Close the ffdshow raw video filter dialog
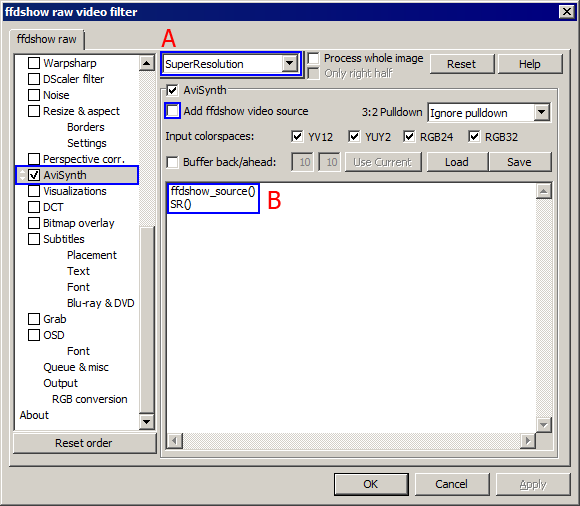The image size is (580, 506). pyautogui.click(x=567, y=12)
